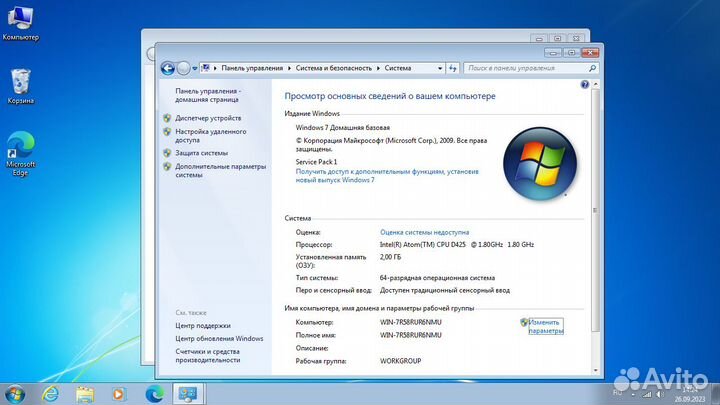Close the background window behind Система
This screenshot has width=720, height=405.
576,38
